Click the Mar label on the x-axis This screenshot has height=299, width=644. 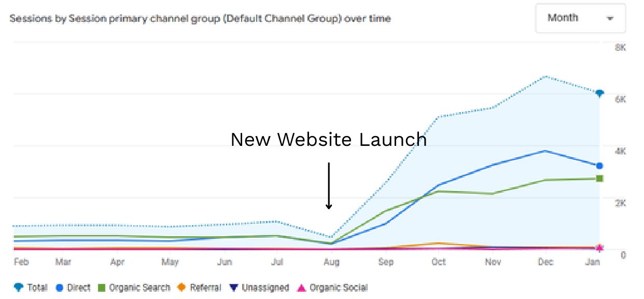point(63,262)
